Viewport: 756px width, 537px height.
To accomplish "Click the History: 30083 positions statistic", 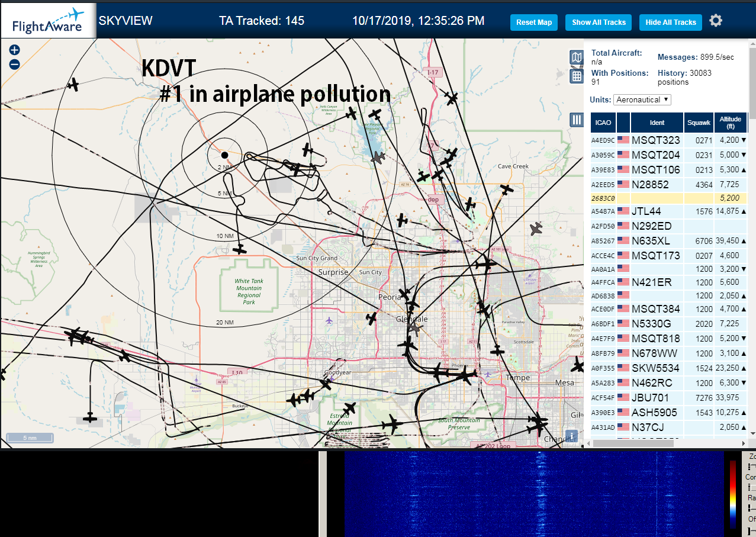I will click(685, 78).
